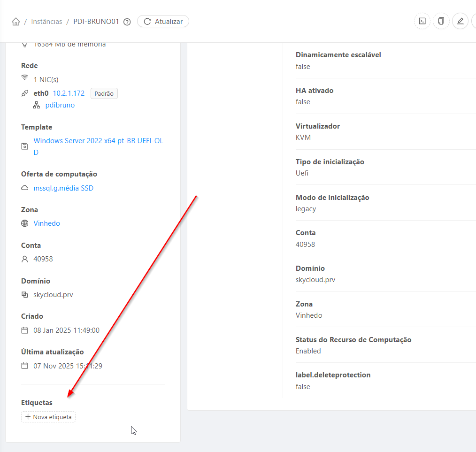Viewport: 476px width, 452px height.
Task: Open the help icon beside PDI-BRUNO01
Action: (x=127, y=22)
